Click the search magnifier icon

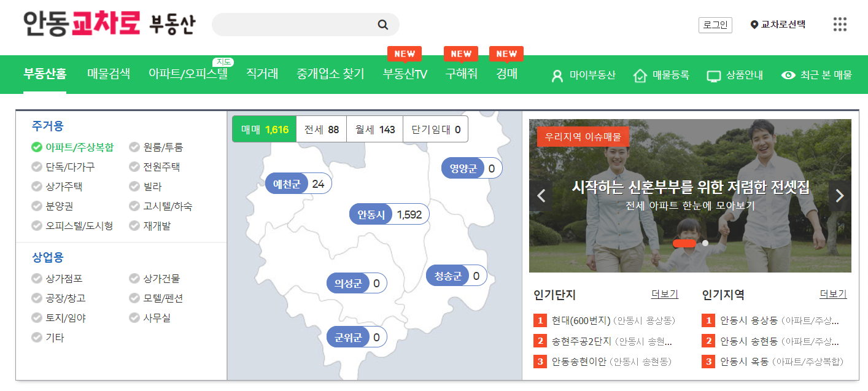click(x=383, y=25)
